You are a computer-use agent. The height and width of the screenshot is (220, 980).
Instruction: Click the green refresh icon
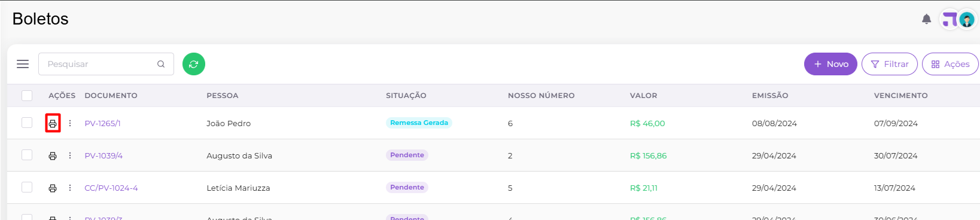tap(193, 64)
